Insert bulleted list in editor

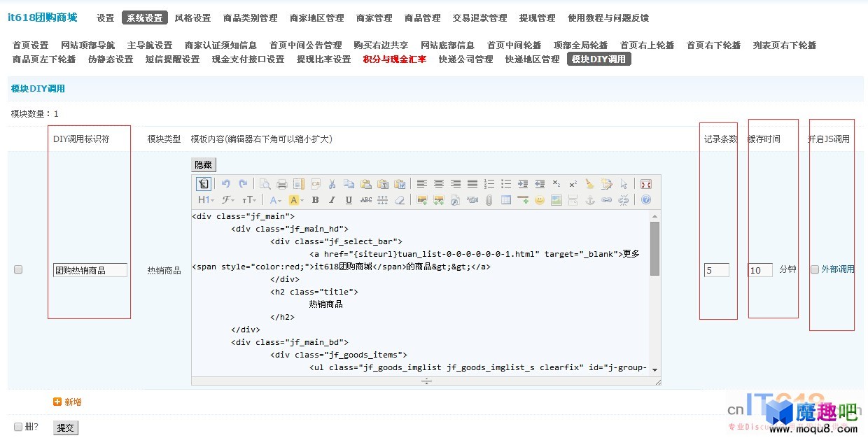(x=506, y=184)
